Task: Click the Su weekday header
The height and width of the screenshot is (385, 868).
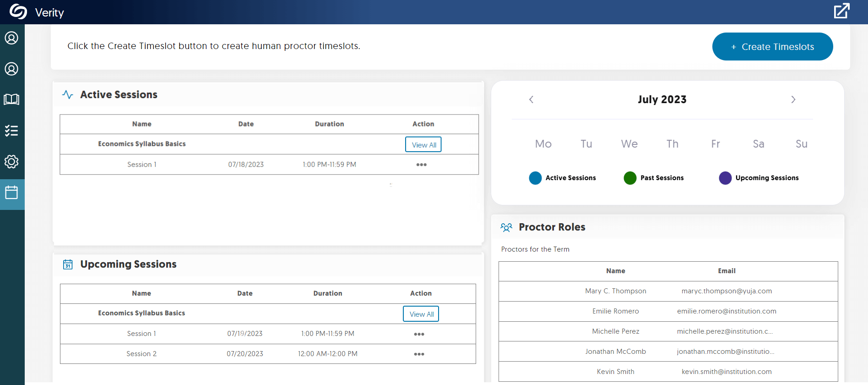Action: [x=802, y=144]
